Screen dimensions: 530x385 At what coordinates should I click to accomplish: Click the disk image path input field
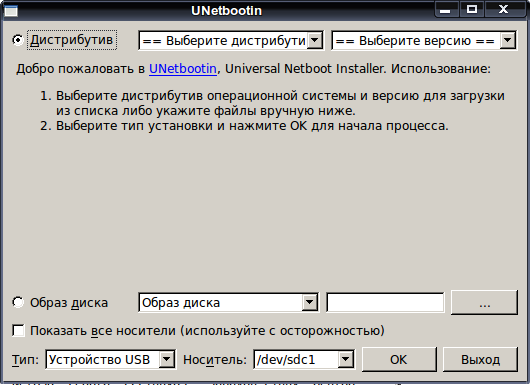point(385,303)
